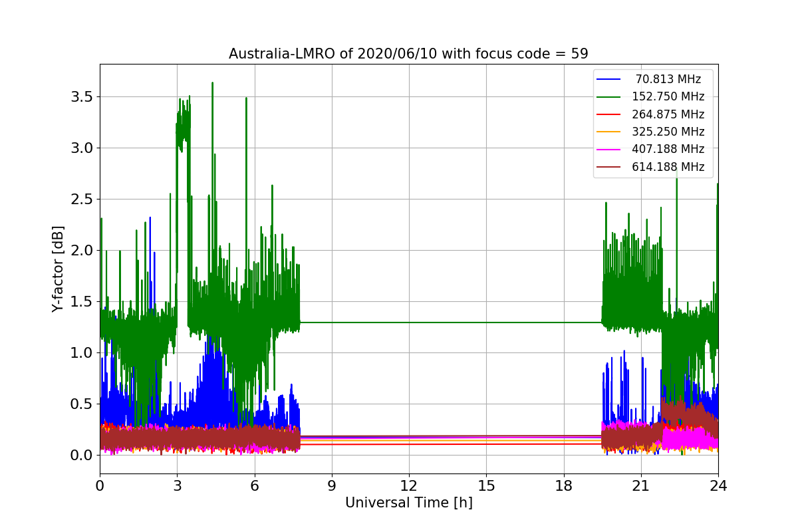Select the 614.188 MHz legend label
Screen dimensions: 798x532
coord(668,167)
